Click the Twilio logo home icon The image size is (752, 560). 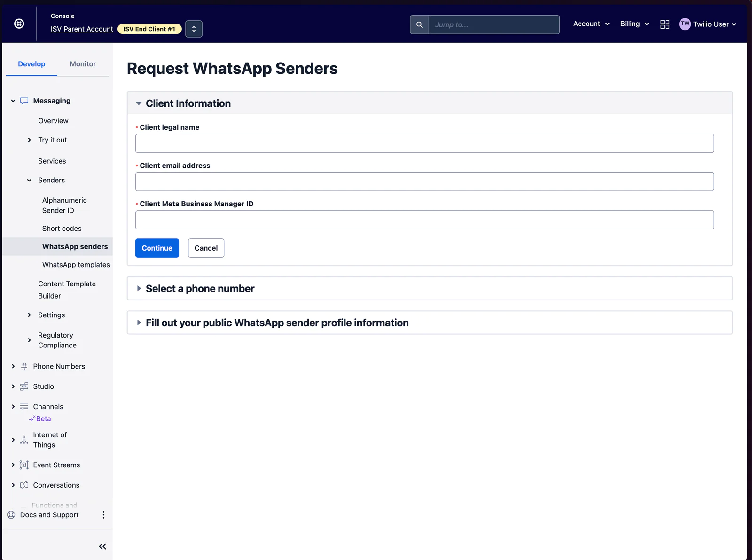[x=19, y=24]
